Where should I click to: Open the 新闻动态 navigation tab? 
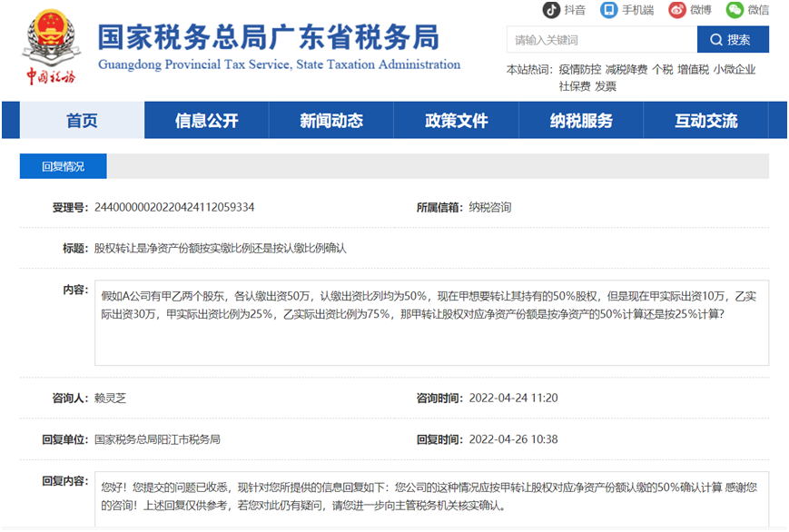[330, 121]
